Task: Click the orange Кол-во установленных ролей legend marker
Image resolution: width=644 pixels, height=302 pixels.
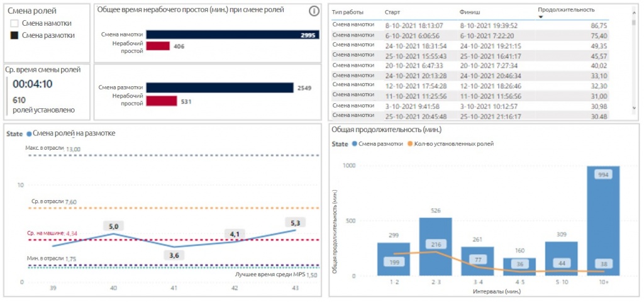Action: [x=409, y=144]
